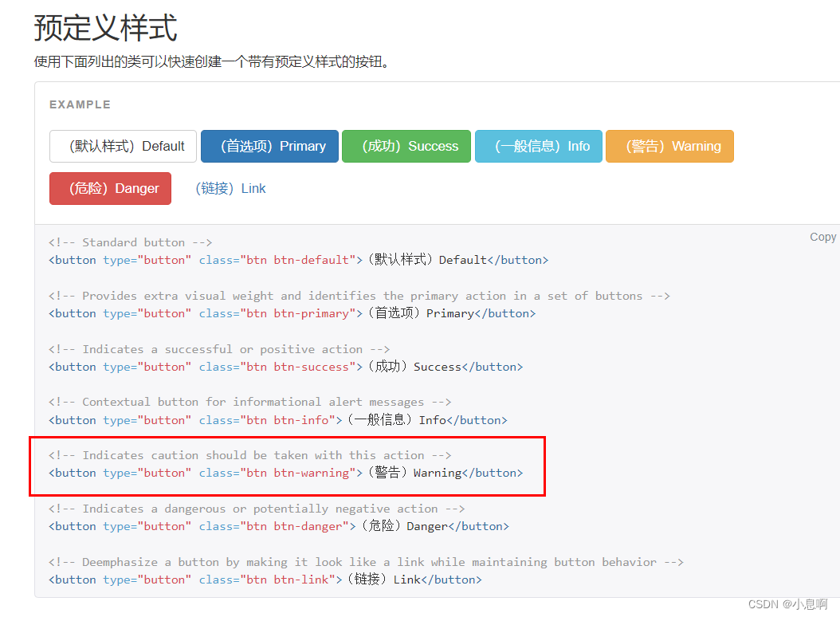Click the green (成功) Success button

[x=406, y=146]
